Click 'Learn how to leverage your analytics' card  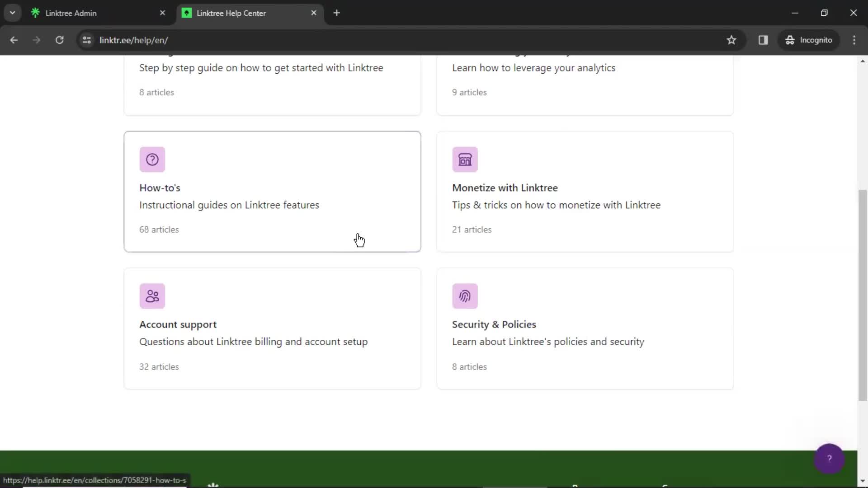click(585, 85)
